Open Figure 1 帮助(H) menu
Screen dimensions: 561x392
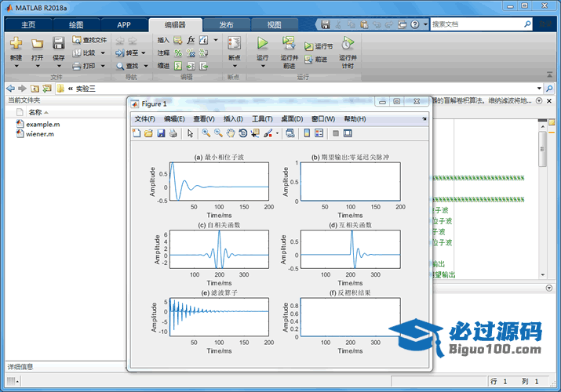tap(355, 119)
